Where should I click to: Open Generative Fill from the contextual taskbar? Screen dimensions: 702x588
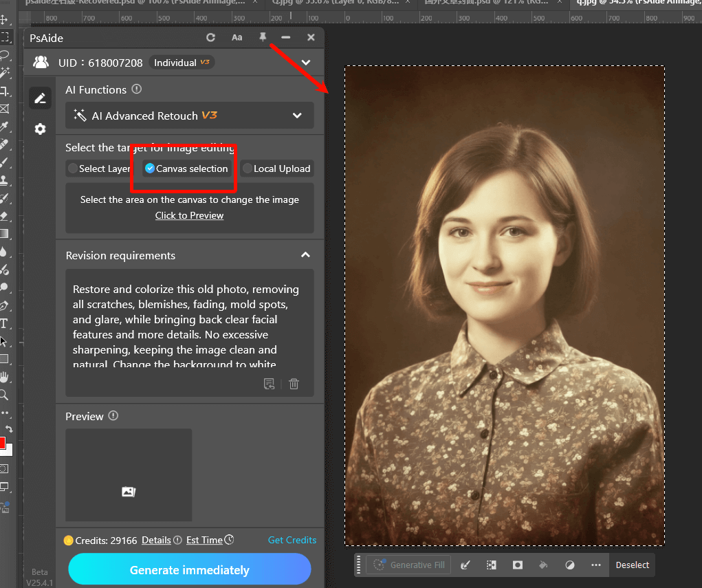click(408, 565)
